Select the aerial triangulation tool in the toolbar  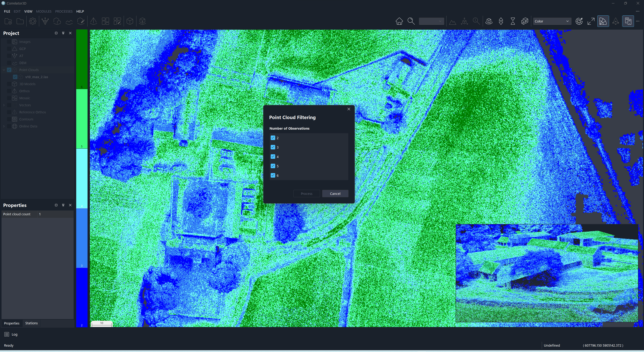45,21
